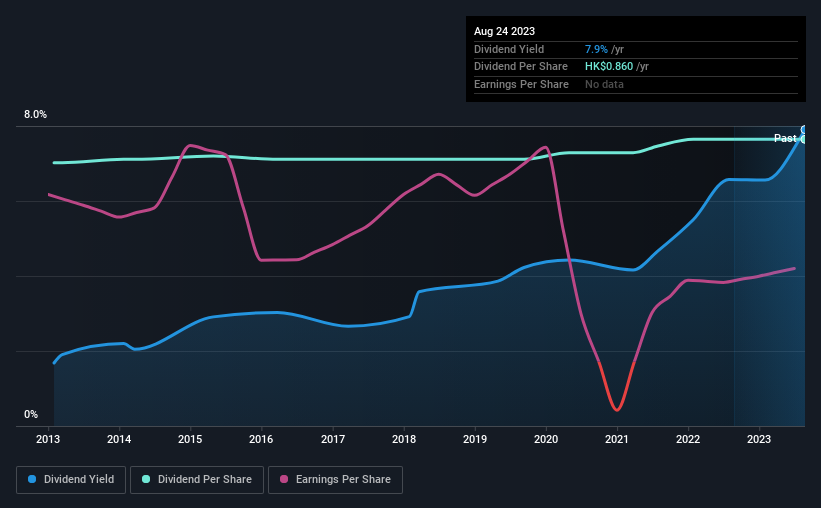
Task: Click the Aug 24 2023 tooltip date
Action: coord(505,31)
